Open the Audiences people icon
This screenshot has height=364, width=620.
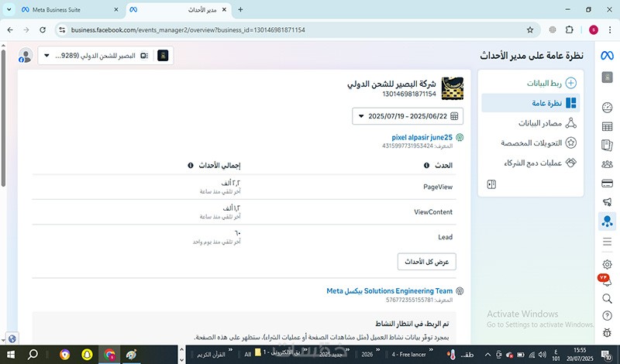tap(607, 164)
